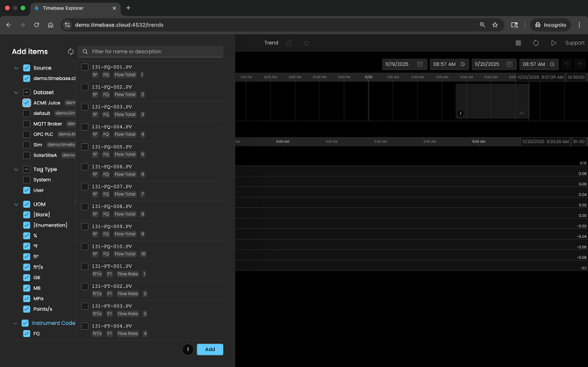Open the grid layout icon in top toolbar
Viewport: 588px width, 367px height.
(x=518, y=43)
